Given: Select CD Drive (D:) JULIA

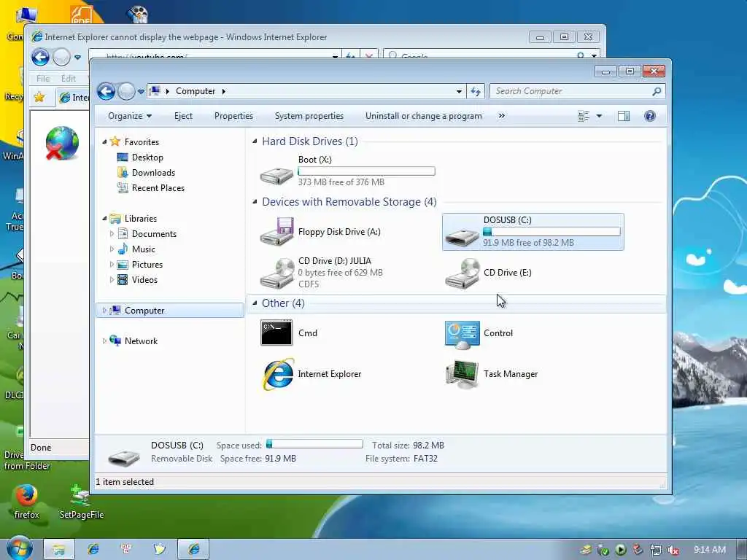Looking at the screenshot, I should click(x=322, y=273).
